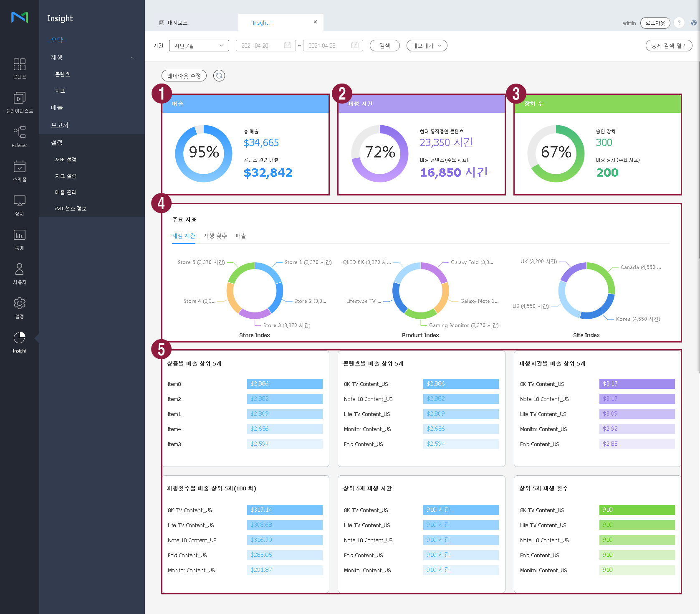This screenshot has width=700, height=614.
Task: Open the 플레이리스트 playlist sidebar icon
Action: coord(19,102)
